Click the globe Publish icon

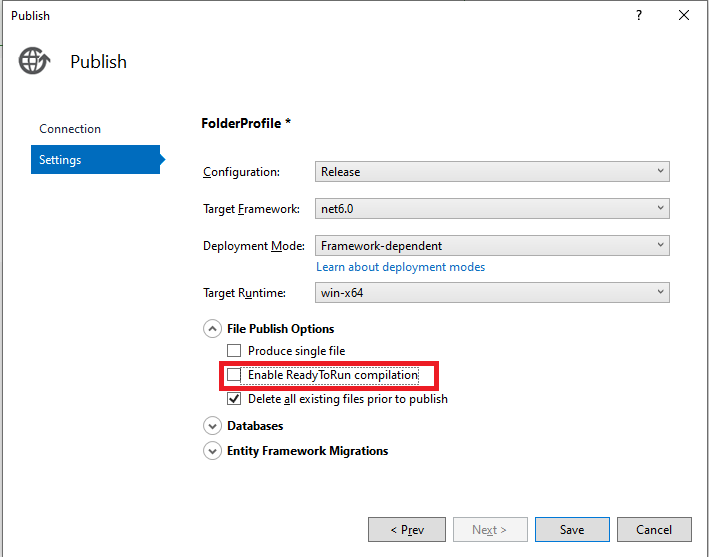(x=34, y=61)
